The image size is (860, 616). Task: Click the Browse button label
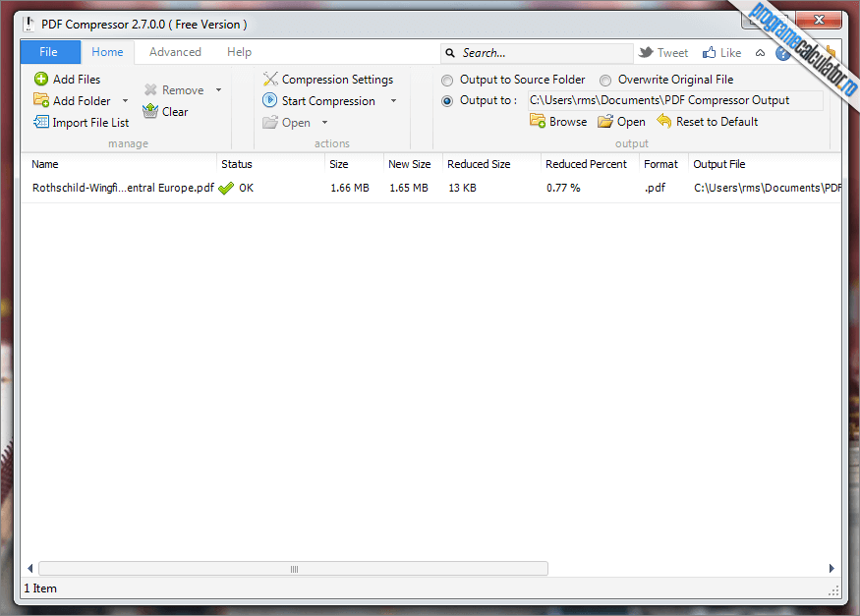[x=568, y=122]
